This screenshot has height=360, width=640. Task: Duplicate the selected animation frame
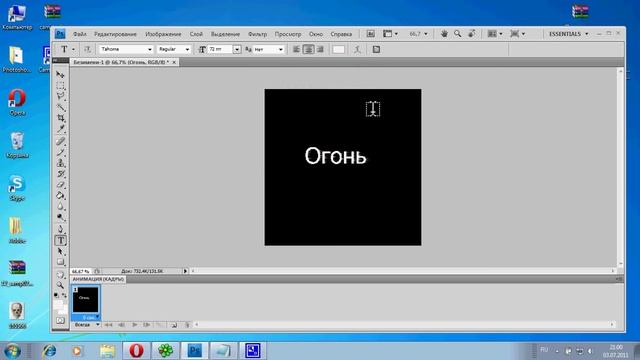pyautogui.click(x=174, y=325)
